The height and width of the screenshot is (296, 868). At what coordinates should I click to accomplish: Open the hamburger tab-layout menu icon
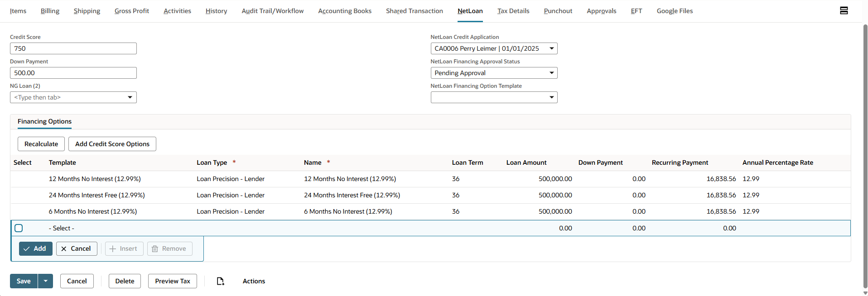pos(844,10)
